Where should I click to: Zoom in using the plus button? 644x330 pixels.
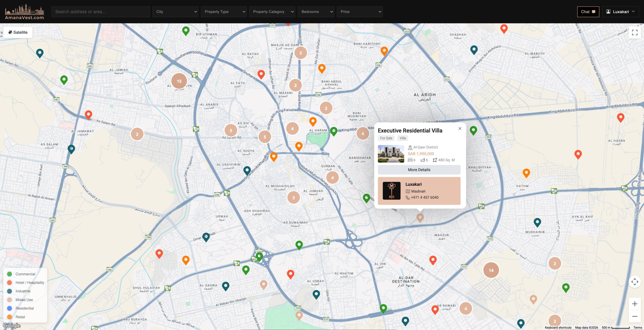point(634,304)
